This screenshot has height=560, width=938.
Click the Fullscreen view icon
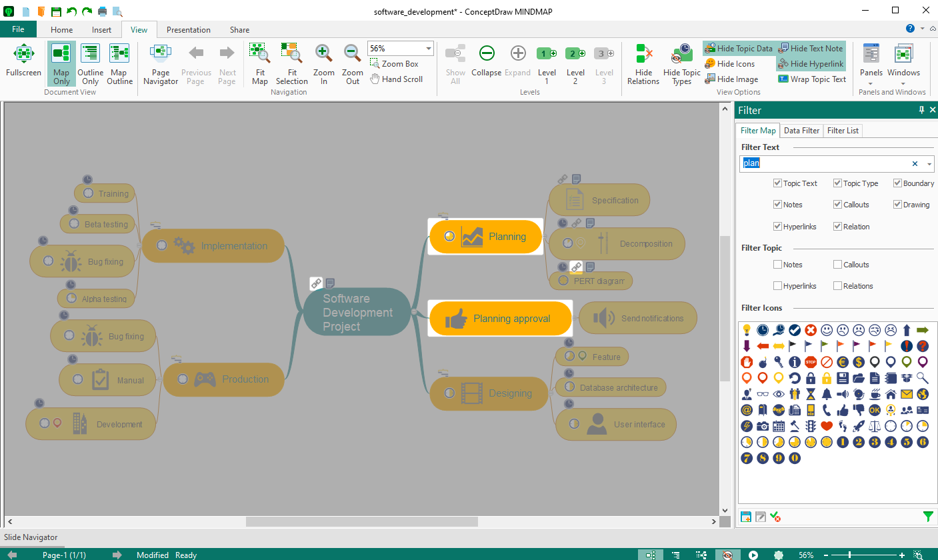(x=23, y=62)
